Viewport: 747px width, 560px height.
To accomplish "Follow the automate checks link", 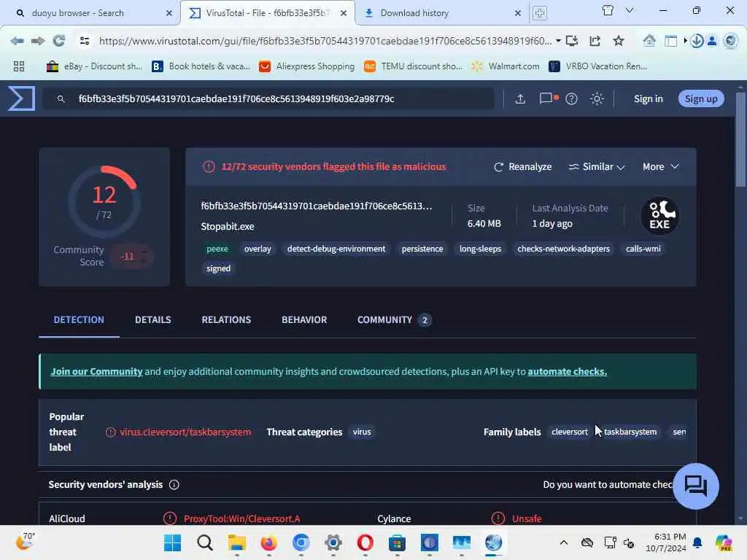I will pyautogui.click(x=567, y=371).
